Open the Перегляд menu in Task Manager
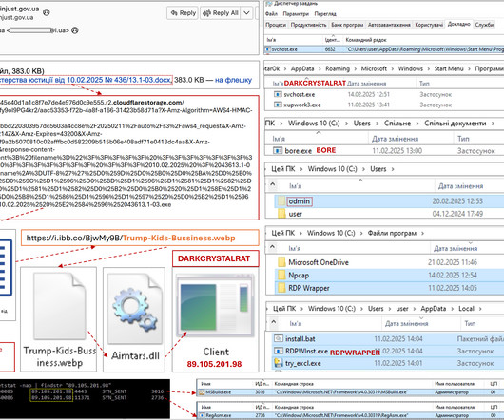 tap(325, 14)
